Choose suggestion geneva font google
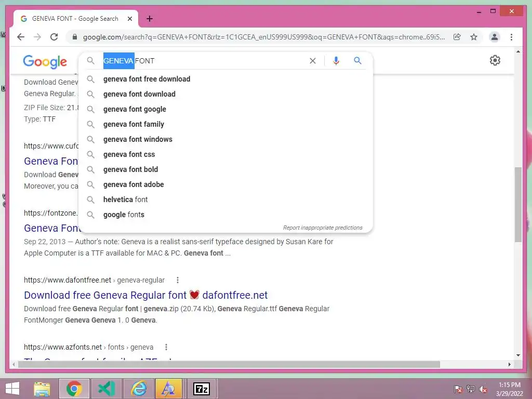532x399 pixels. [x=226, y=109]
